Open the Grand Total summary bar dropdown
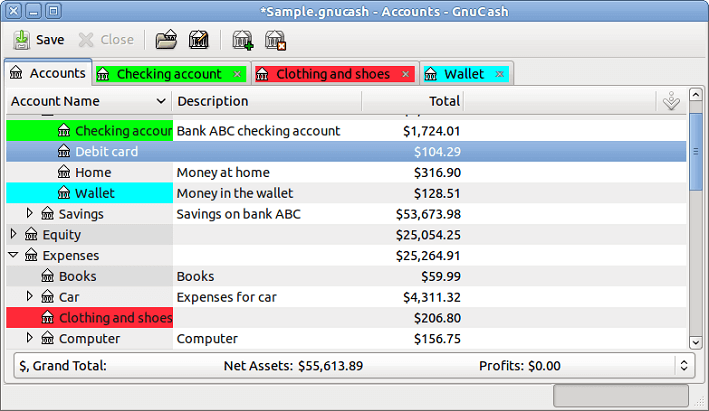Image resolution: width=709 pixels, height=411 pixels. tap(684, 366)
